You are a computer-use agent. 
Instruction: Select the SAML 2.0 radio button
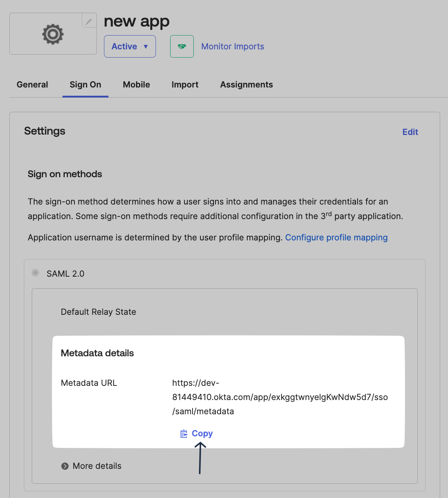point(35,273)
